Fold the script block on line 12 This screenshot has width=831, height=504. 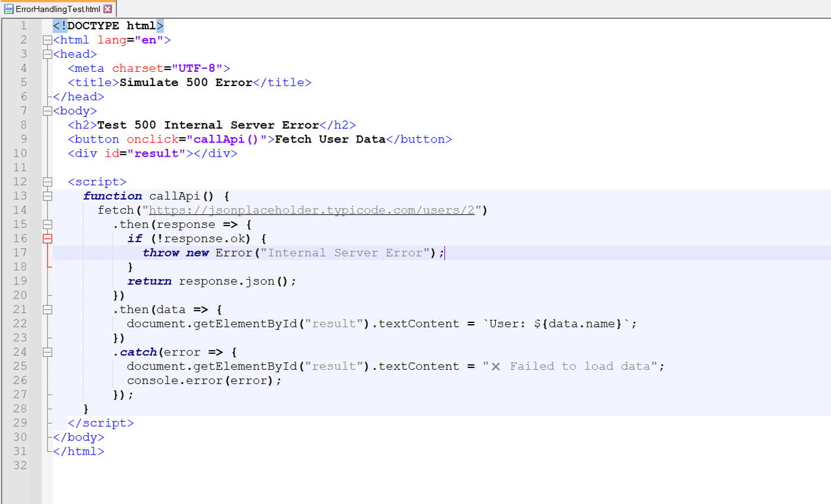[47, 182]
